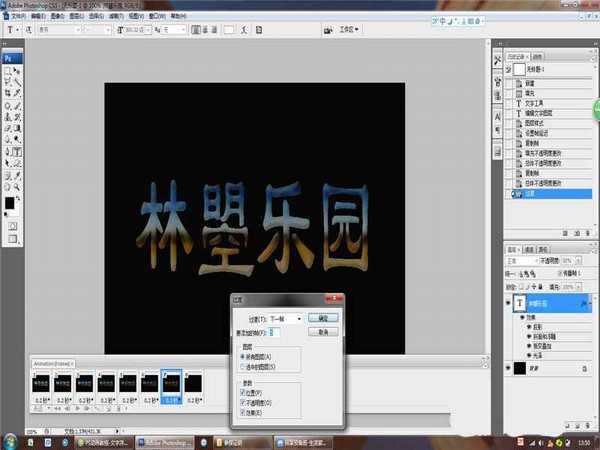Click the Crop tool icon

(x=7, y=94)
